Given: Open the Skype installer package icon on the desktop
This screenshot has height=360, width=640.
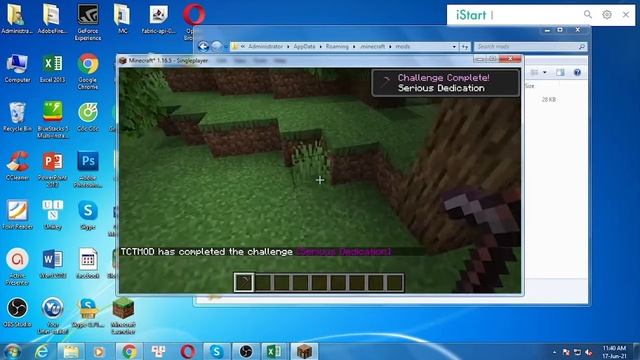Looking at the screenshot, I should [x=88, y=313].
